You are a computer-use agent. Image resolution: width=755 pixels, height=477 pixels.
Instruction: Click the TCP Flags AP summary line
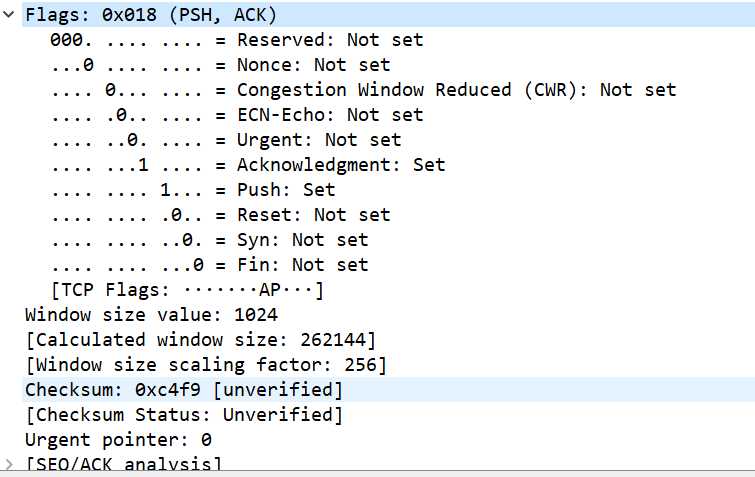pyautogui.click(x=187, y=290)
